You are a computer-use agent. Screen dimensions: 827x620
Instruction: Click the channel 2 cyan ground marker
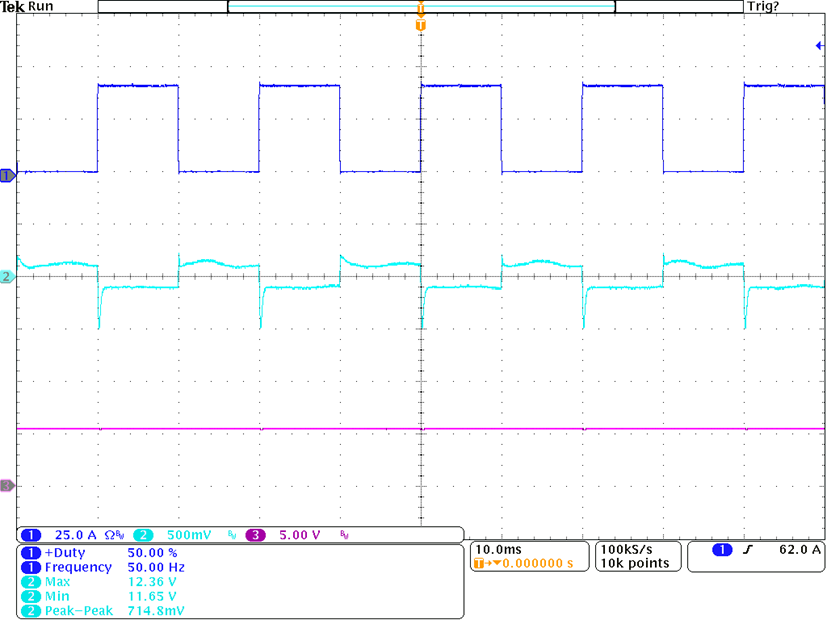coord(8,277)
